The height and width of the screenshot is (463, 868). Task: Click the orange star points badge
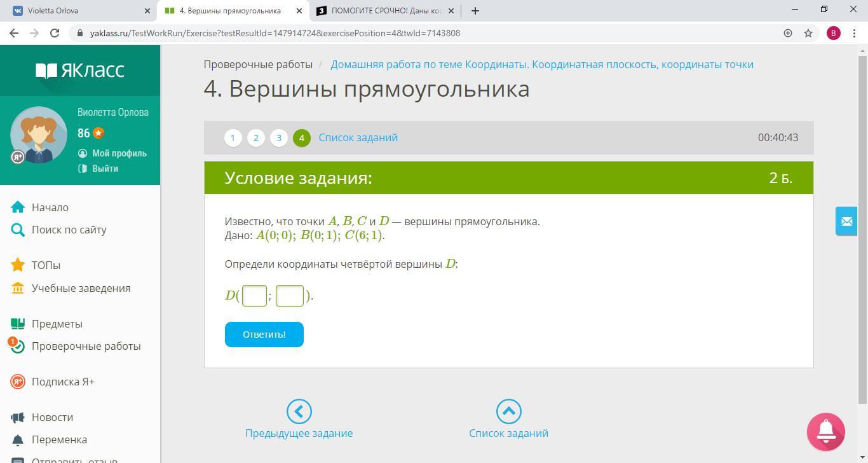(x=98, y=133)
